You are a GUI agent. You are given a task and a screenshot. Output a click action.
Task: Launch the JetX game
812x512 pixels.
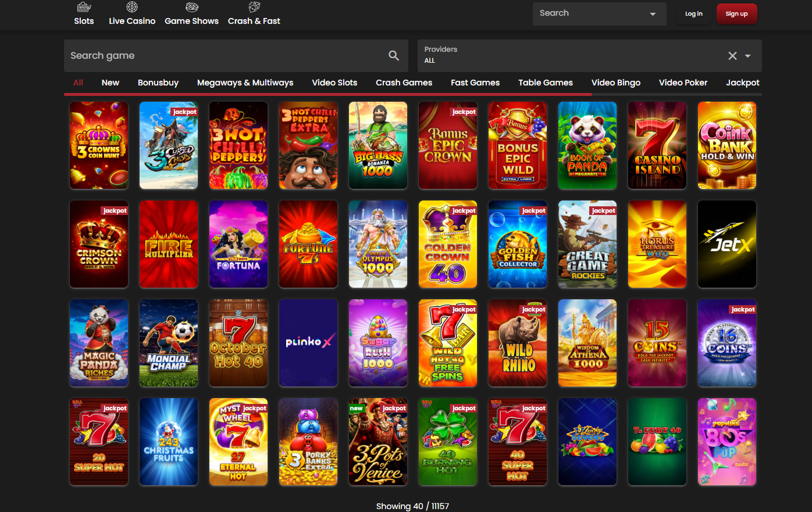pos(727,244)
